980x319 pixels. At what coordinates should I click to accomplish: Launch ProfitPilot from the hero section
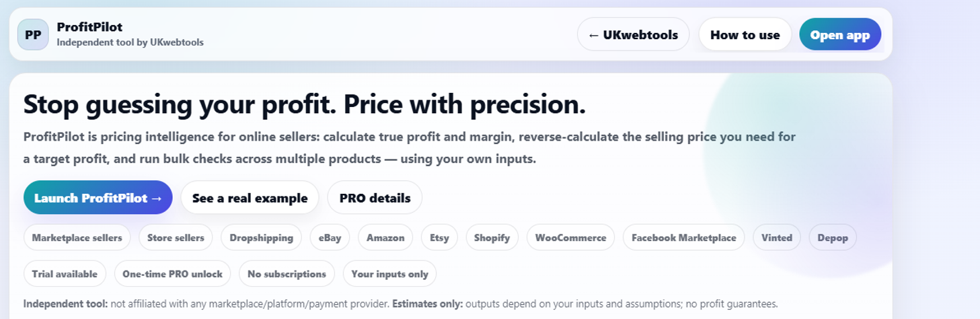(x=98, y=198)
